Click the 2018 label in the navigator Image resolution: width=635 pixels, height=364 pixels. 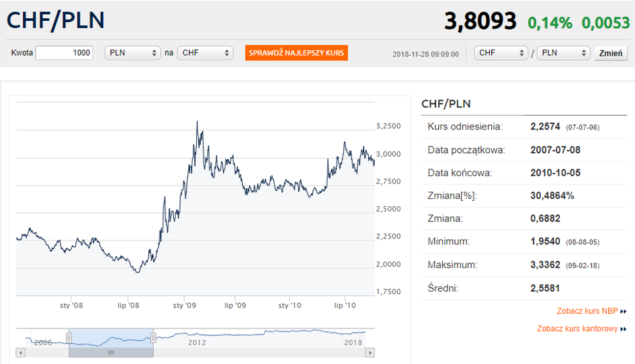[x=353, y=343]
